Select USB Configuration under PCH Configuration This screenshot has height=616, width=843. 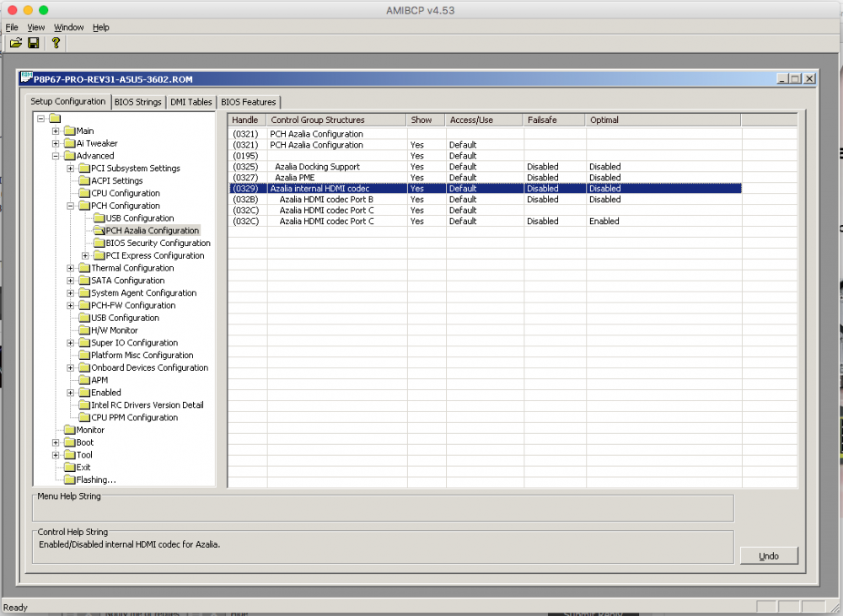coord(140,217)
